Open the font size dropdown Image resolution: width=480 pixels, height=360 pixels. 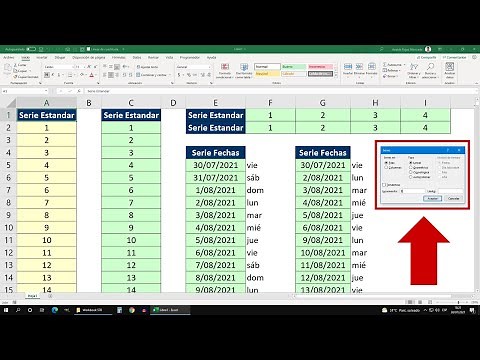tap(84, 67)
